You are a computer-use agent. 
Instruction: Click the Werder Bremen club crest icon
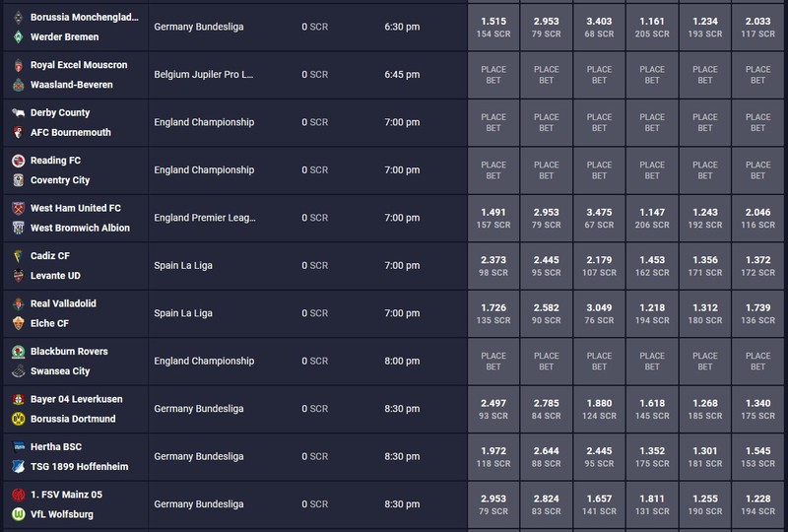pos(18,36)
